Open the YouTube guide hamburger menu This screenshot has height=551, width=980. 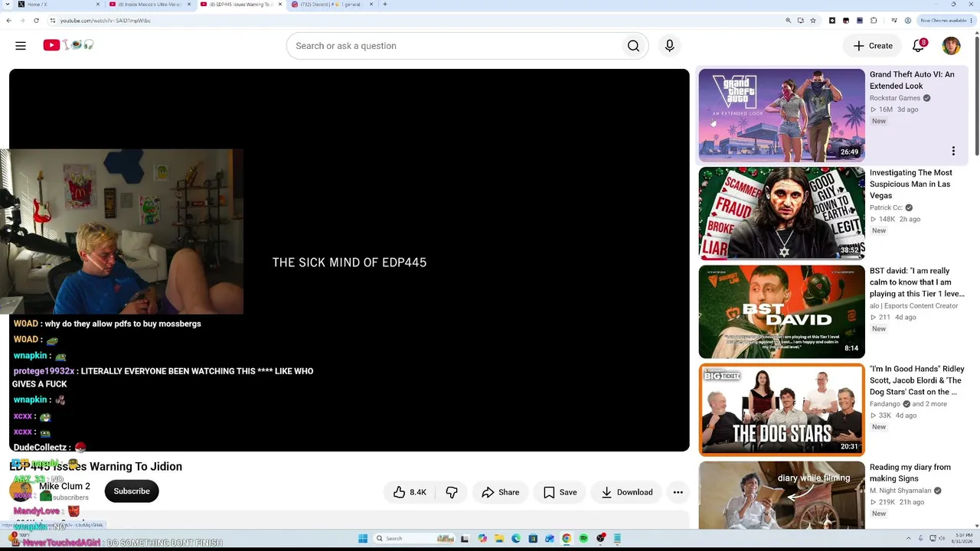pyautogui.click(x=21, y=46)
